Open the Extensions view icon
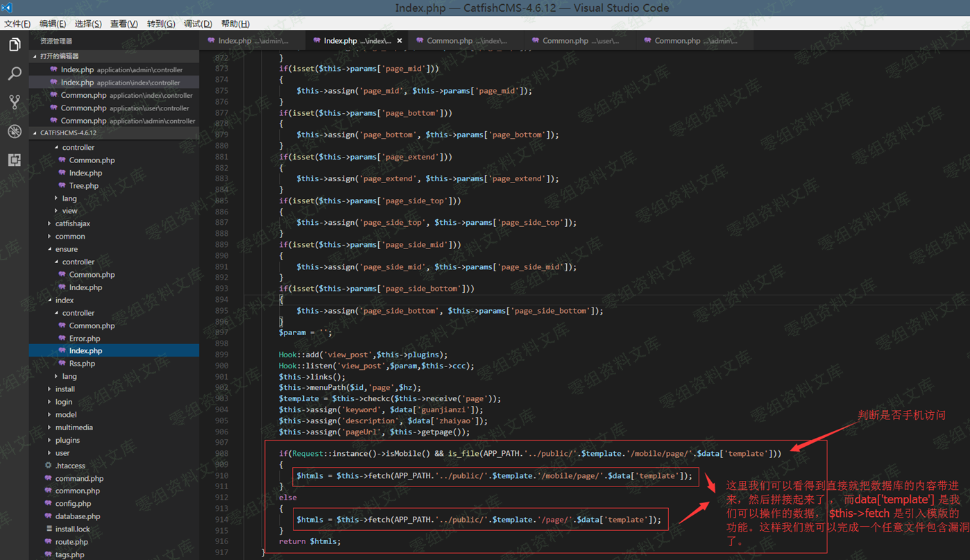Image resolution: width=970 pixels, height=560 pixels. (x=15, y=160)
